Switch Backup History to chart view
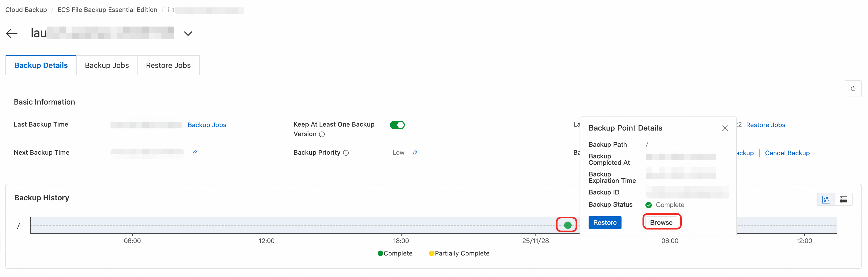Screen dimensions: 868x277 [826, 200]
